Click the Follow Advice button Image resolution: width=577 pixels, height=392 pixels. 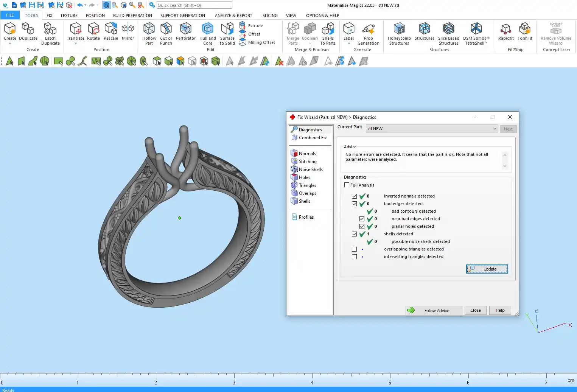(434, 311)
